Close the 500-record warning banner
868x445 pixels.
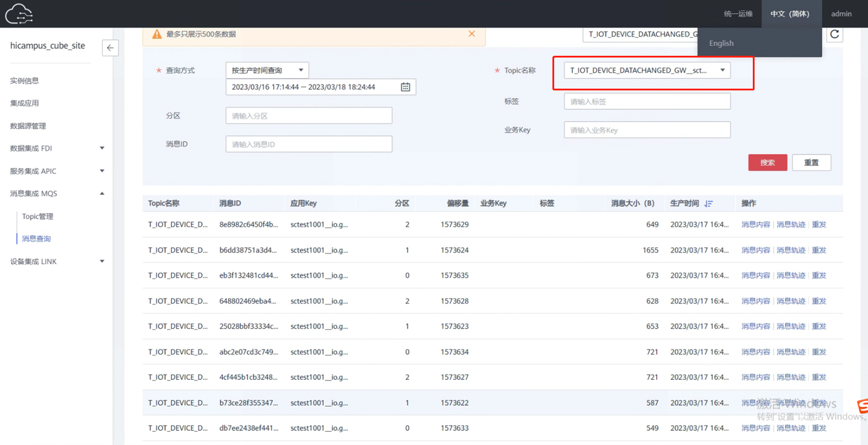(x=471, y=34)
